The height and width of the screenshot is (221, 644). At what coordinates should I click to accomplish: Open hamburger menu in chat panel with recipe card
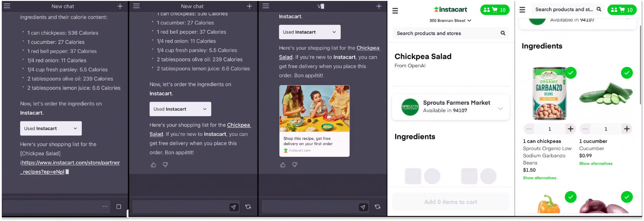coord(266,6)
